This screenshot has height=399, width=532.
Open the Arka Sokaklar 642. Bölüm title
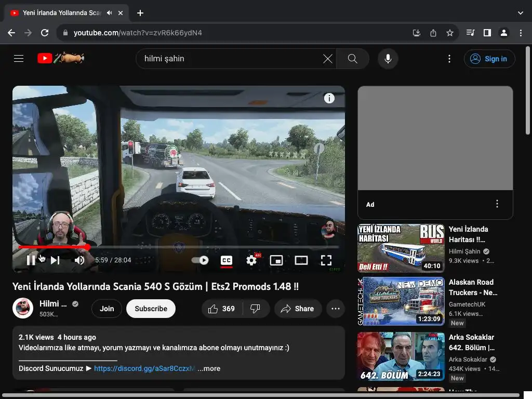pyautogui.click(x=472, y=342)
